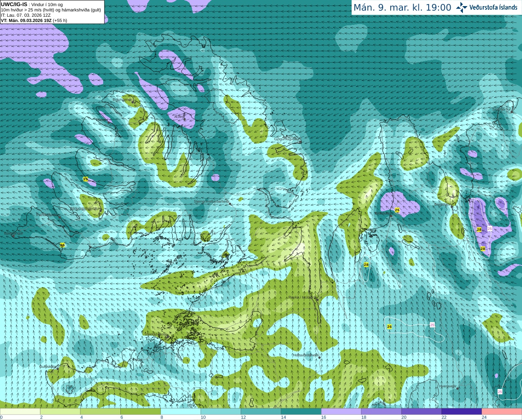
Task: Click the Æðey station label
Action: click(179, 117)
